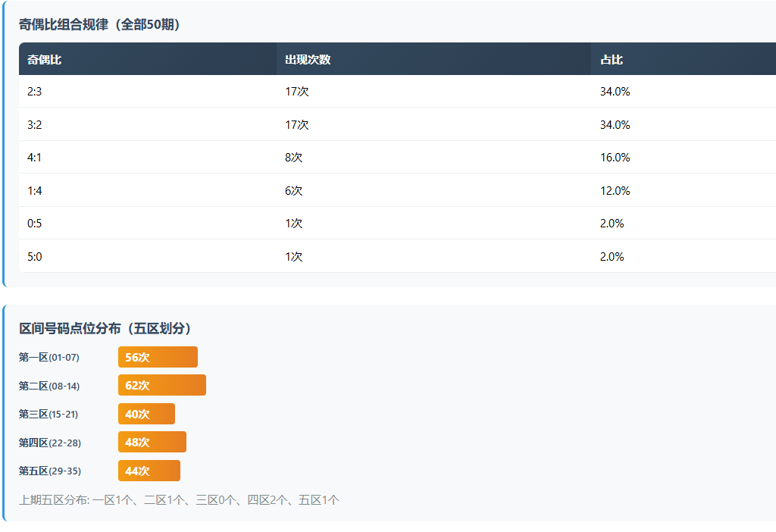The height and width of the screenshot is (532, 776).
Task: Select the 1:4 ratio cell
Action: pos(35,191)
